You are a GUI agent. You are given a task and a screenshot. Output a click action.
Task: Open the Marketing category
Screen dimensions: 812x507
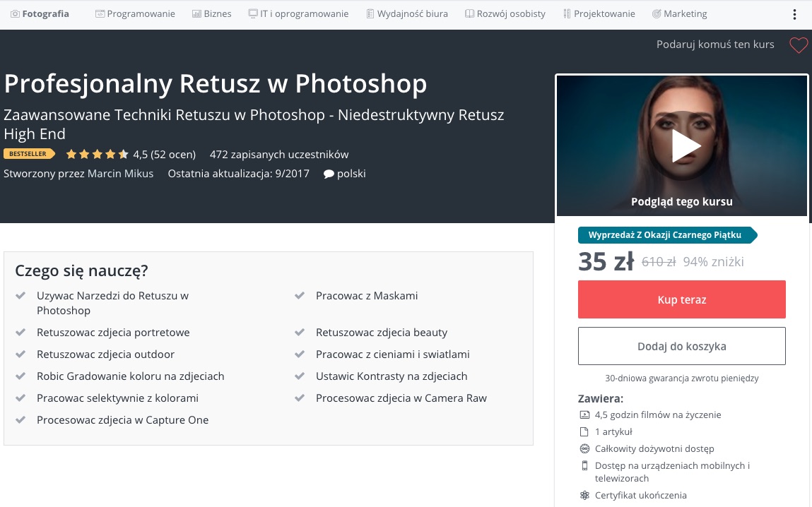[679, 14]
